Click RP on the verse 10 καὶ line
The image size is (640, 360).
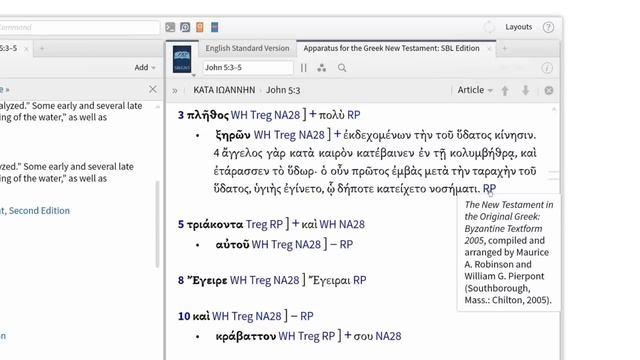(307, 316)
